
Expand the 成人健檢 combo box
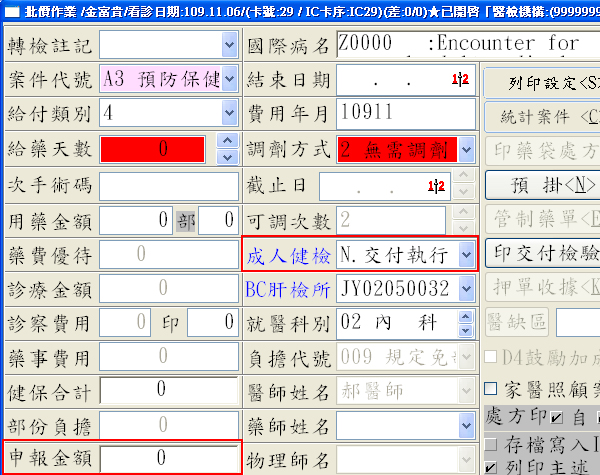(x=466, y=255)
